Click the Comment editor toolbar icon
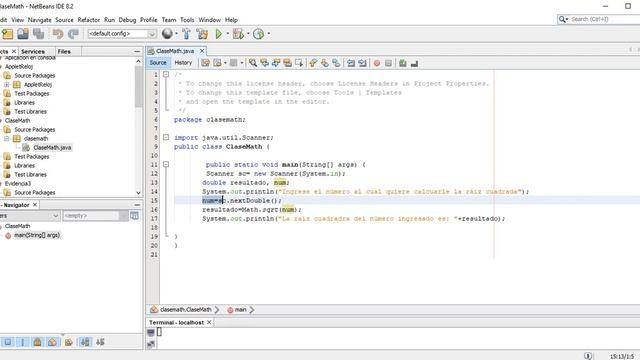Viewport: 640px width, 360px height. (x=403, y=63)
